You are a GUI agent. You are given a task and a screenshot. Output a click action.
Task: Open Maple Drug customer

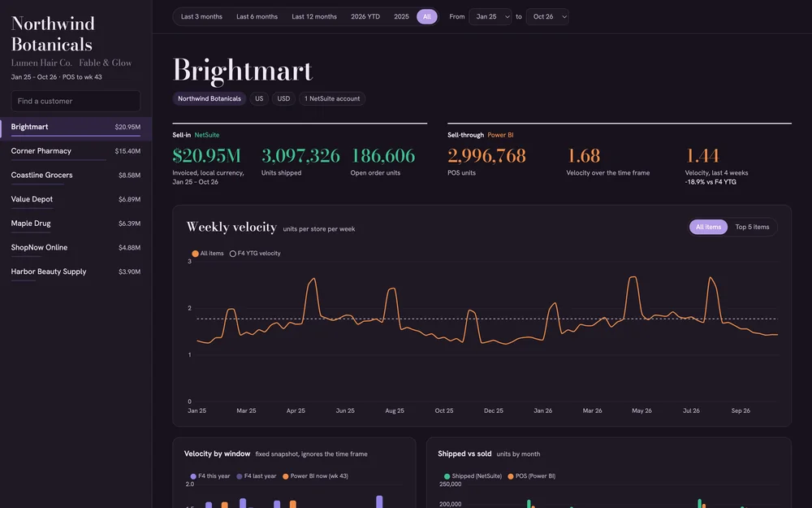tap(76, 225)
